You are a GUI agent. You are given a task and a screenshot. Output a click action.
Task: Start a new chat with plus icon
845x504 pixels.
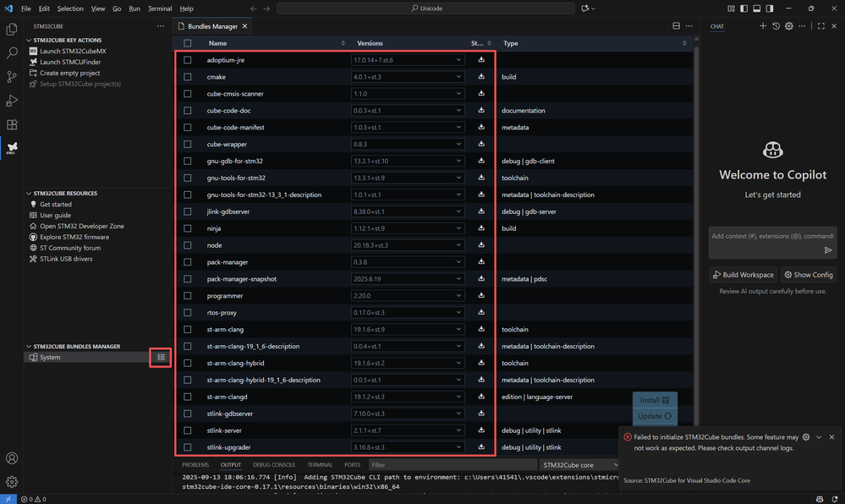(x=763, y=26)
